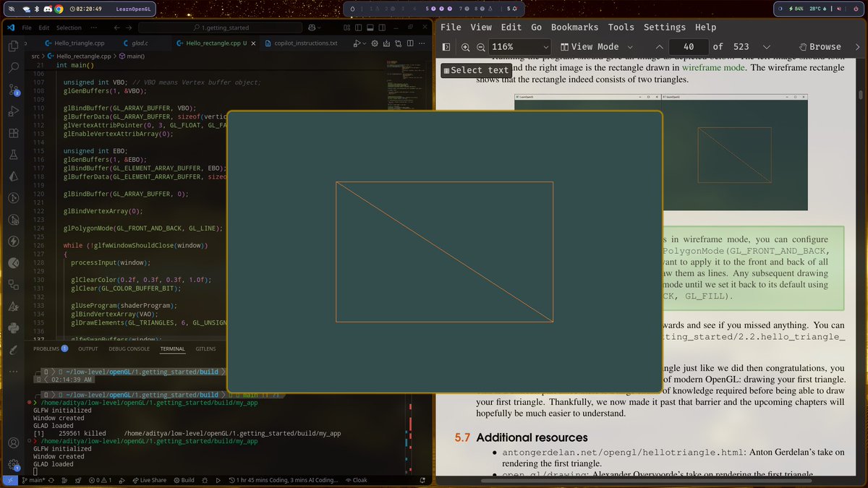868x488 pixels.
Task: Click the page number field showing 40
Action: 687,46
